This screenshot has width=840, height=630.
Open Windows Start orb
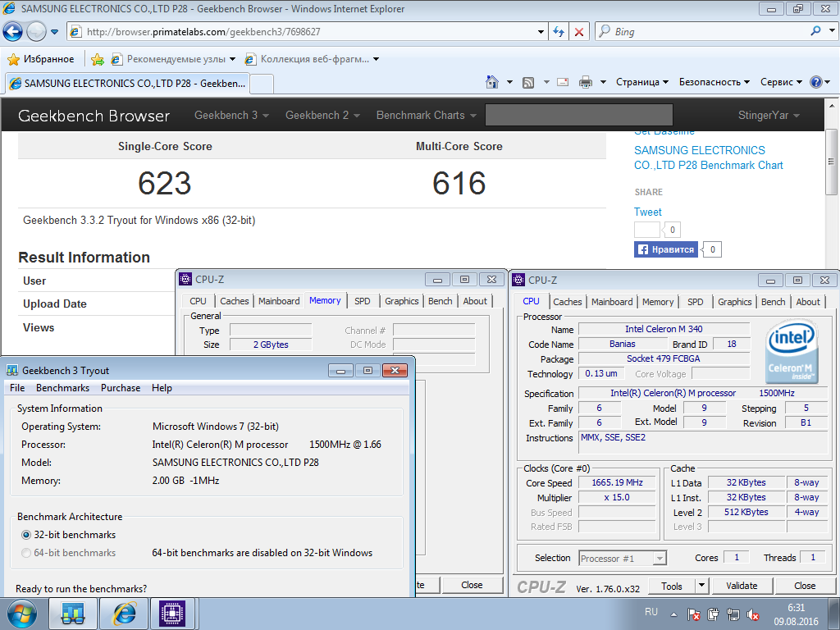click(22, 614)
